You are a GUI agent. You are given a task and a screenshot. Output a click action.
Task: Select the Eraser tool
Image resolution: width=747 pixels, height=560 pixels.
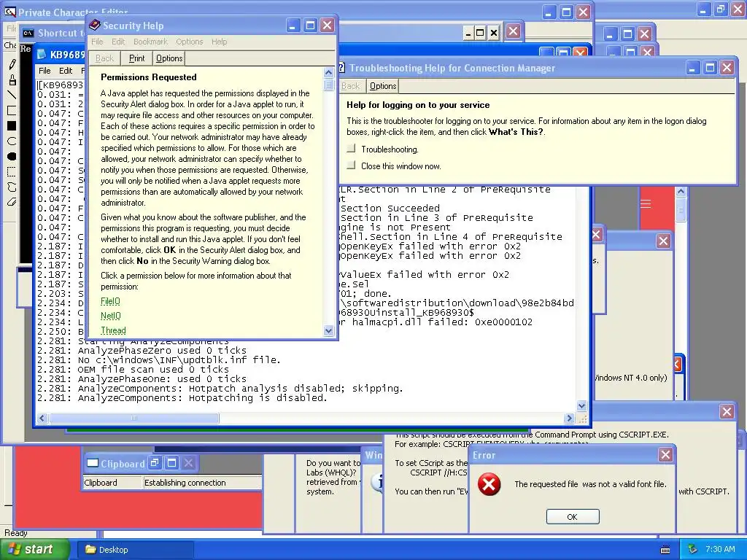coord(12,202)
